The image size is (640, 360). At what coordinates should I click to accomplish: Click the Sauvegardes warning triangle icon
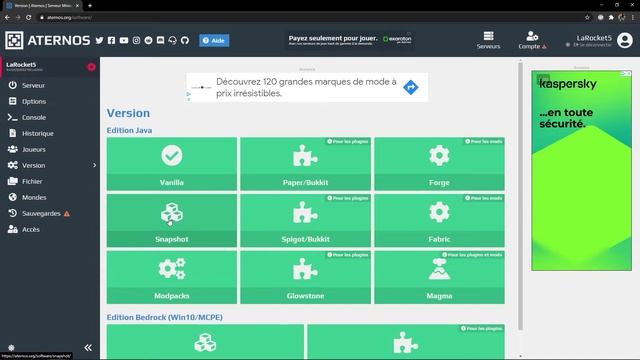(x=67, y=213)
